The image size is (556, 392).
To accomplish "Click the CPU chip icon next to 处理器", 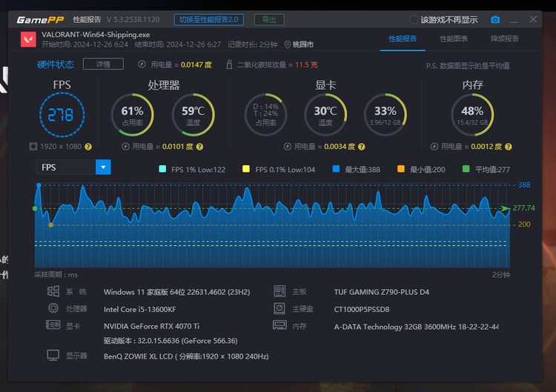I will pyautogui.click(x=53, y=308).
